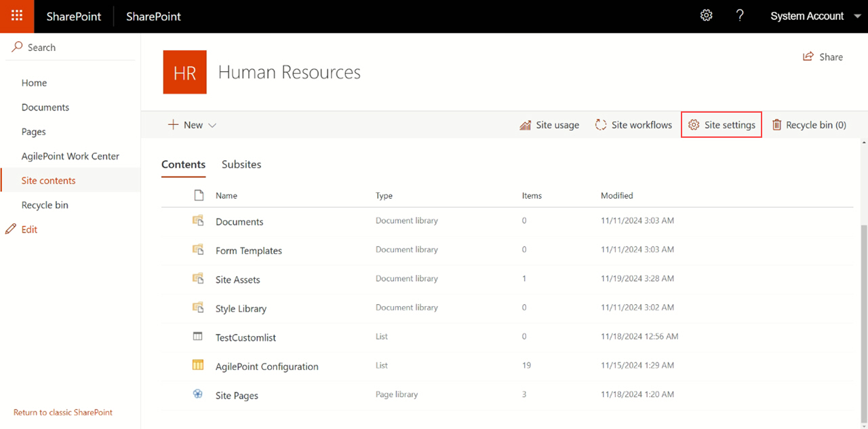Open the Style Library name link
The width and height of the screenshot is (868, 429).
click(241, 309)
